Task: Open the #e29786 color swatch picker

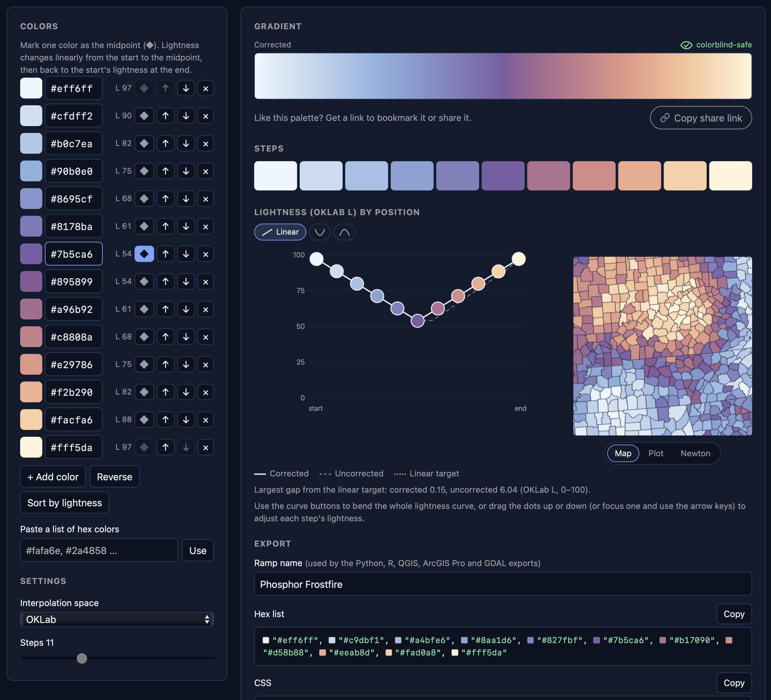Action: [31, 364]
